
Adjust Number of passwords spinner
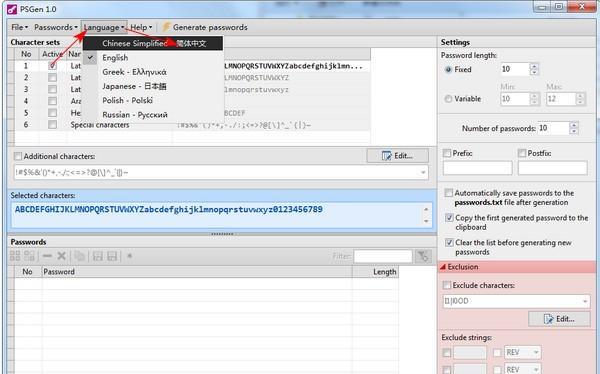coord(573,128)
